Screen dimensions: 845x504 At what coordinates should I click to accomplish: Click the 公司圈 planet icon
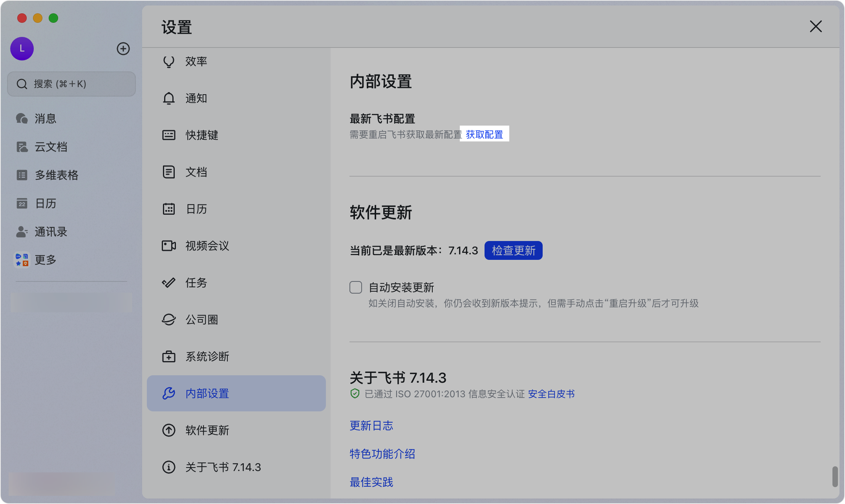tap(169, 320)
